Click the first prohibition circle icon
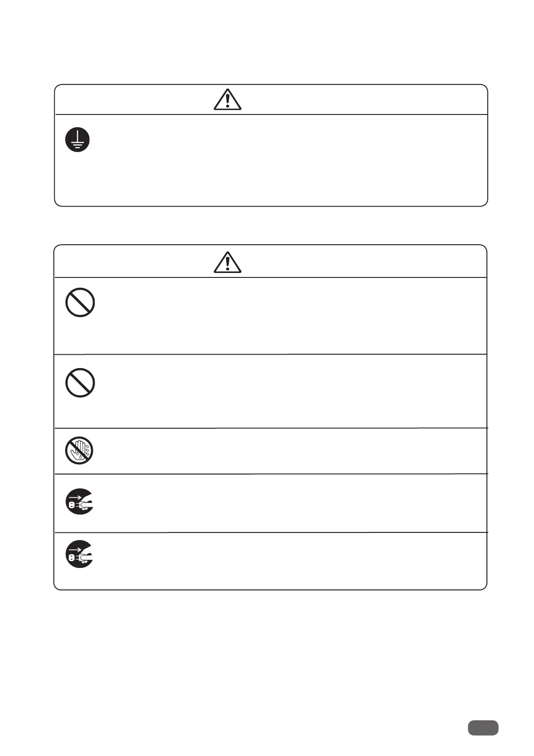This screenshot has height=756, width=534. tap(80, 303)
